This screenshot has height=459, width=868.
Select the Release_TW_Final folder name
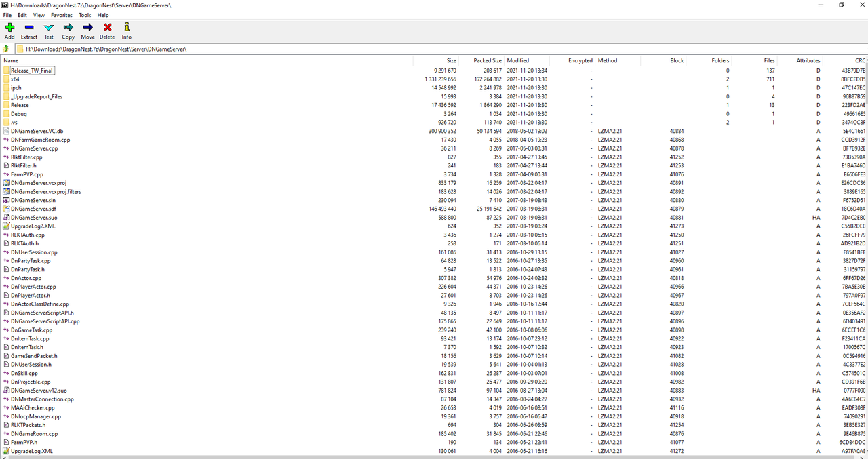click(x=32, y=71)
